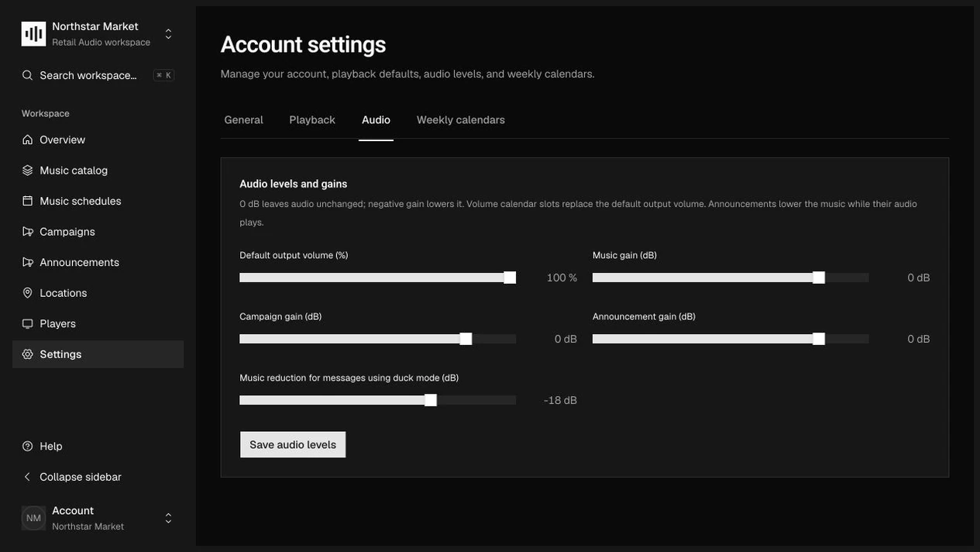Open the Players page

pyautogui.click(x=98, y=323)
